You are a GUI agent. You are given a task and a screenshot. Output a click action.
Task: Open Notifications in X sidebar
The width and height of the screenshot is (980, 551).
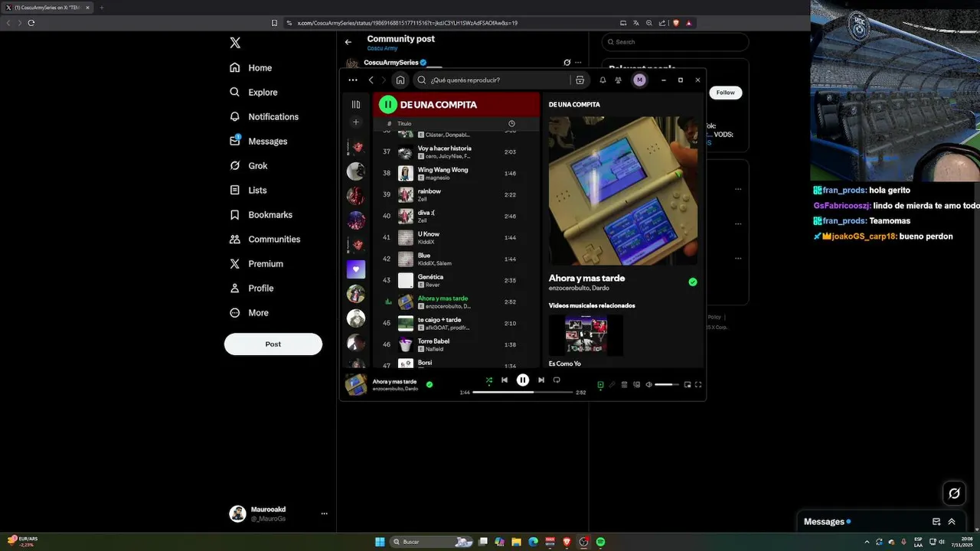tap(264, 116)
